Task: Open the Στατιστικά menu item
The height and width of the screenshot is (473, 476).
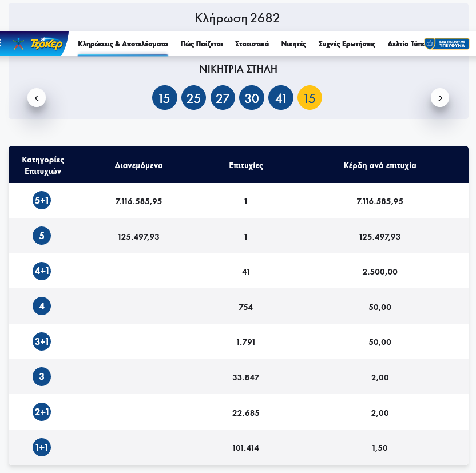Action: (252, 44)
